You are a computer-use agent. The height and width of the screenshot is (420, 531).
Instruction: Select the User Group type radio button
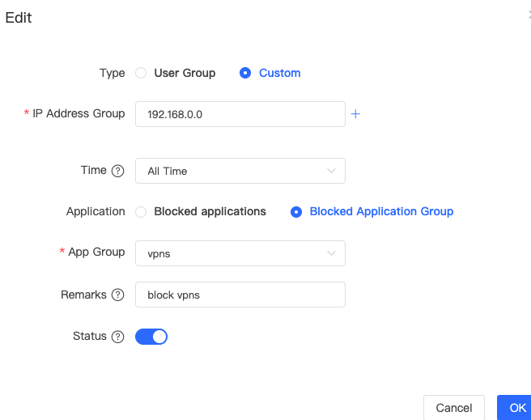click(x=141, y=73)
